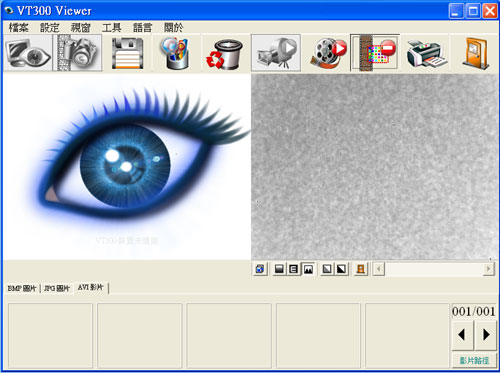
Task: Open the 設定 menu
Action: [x=49, y=27]
